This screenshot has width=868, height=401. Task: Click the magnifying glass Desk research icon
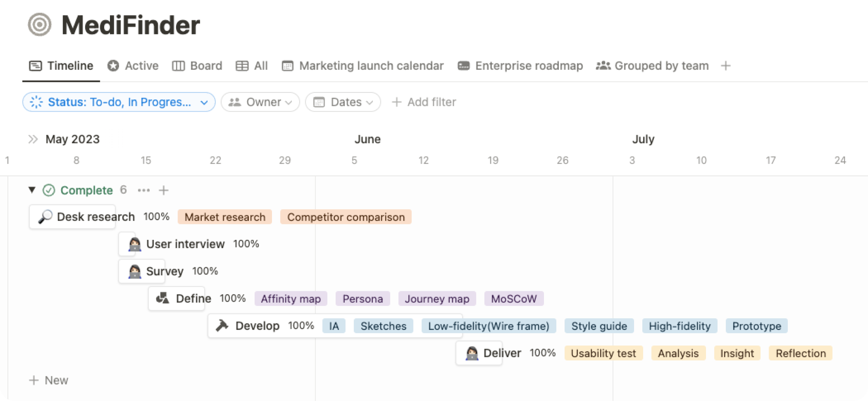(x=46, y=217)
